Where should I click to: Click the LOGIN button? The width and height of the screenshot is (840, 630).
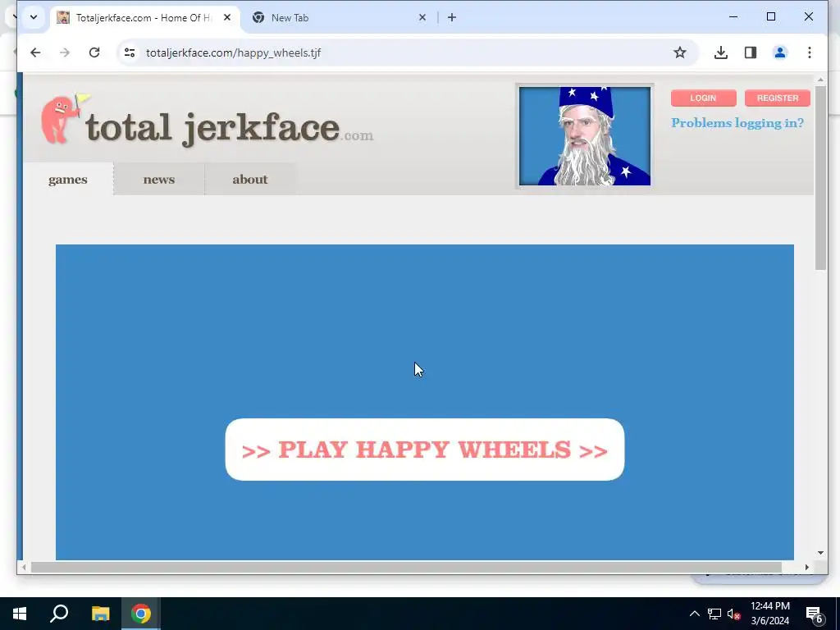tap(703, 98)
